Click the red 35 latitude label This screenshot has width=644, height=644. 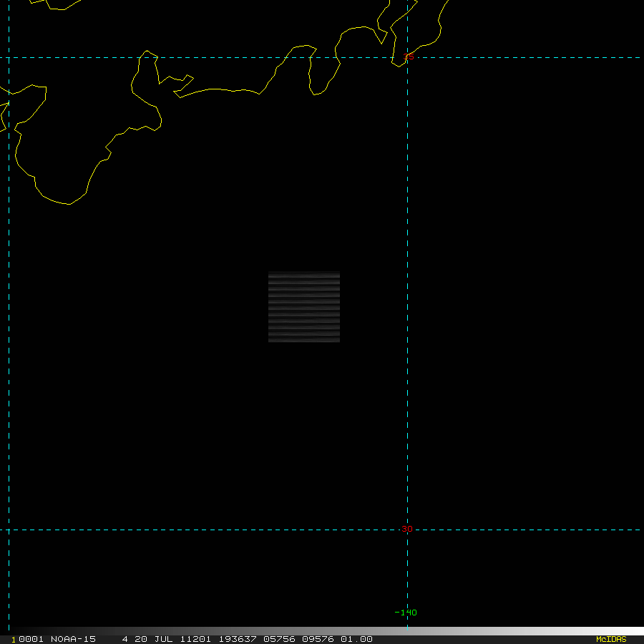pos(408,57)
